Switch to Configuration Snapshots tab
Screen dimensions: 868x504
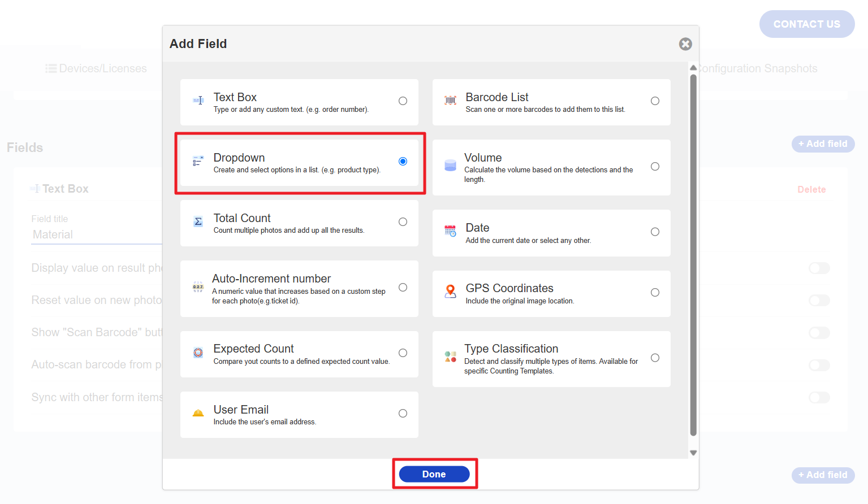[x=758, y=68]
